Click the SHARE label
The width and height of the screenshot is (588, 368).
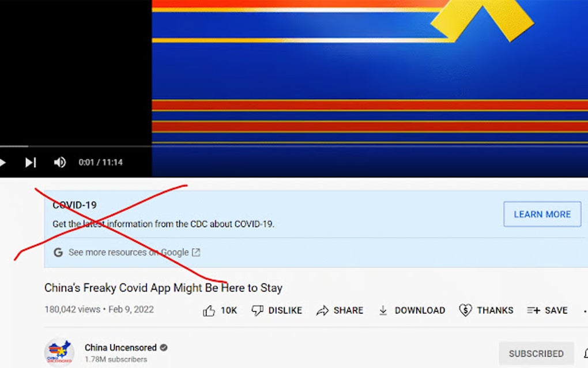tap(348, 310)
